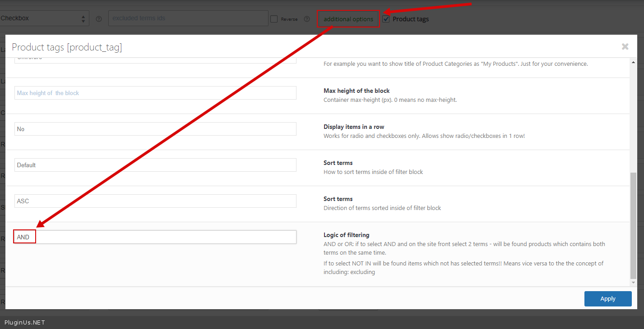Click the blue Apply button
The image size is (644, 329).
[x=607, y=299]
